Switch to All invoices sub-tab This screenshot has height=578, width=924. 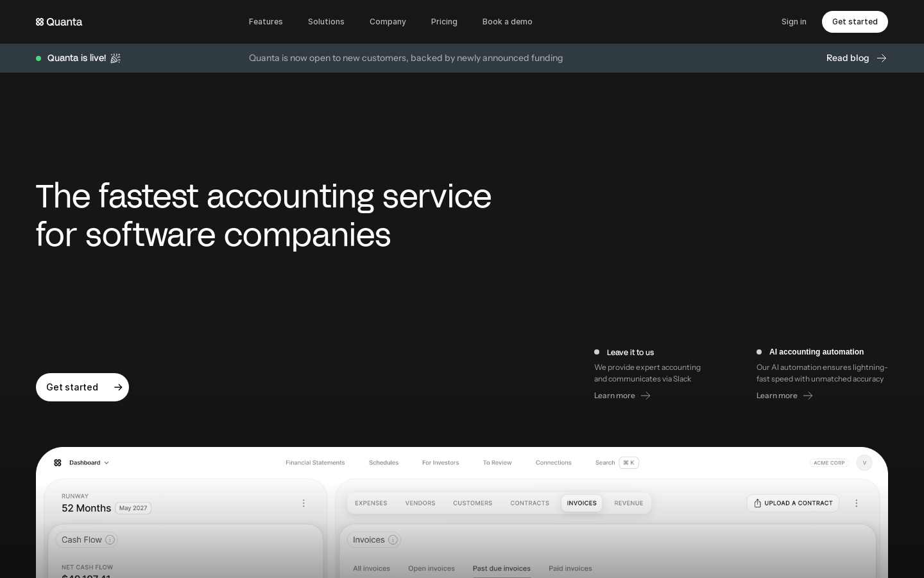coord(372,568)
